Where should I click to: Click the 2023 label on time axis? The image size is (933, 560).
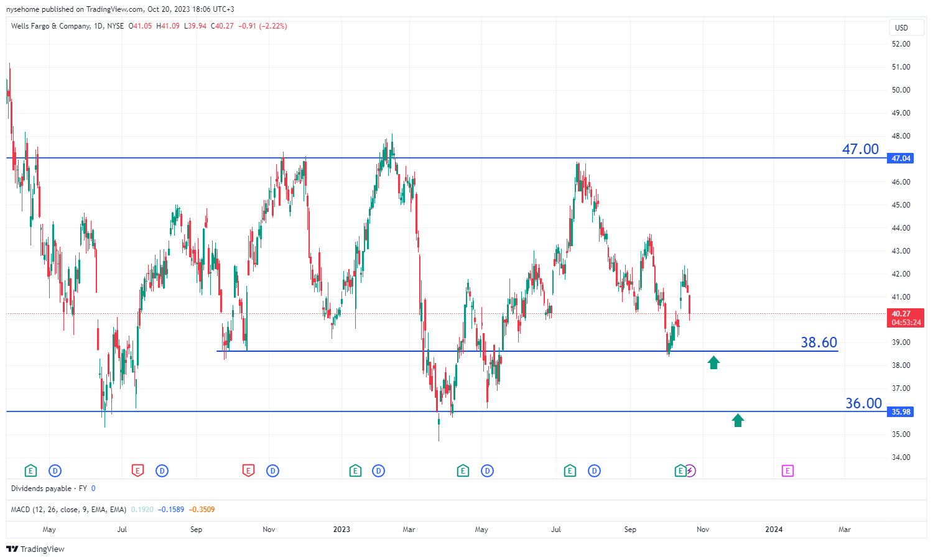341,530
